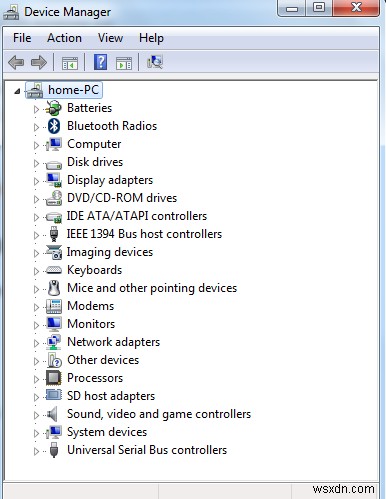The height and width of the screenshot is (499, 386).
Task: Expand the Display adapters arrow
Action: [x=36, y=181]
